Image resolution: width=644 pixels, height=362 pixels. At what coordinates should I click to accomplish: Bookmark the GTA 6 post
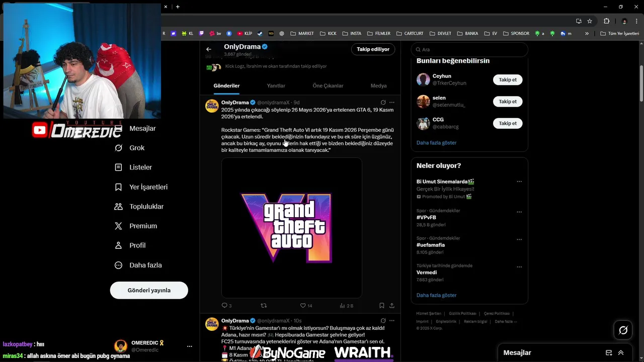(382, 305)
